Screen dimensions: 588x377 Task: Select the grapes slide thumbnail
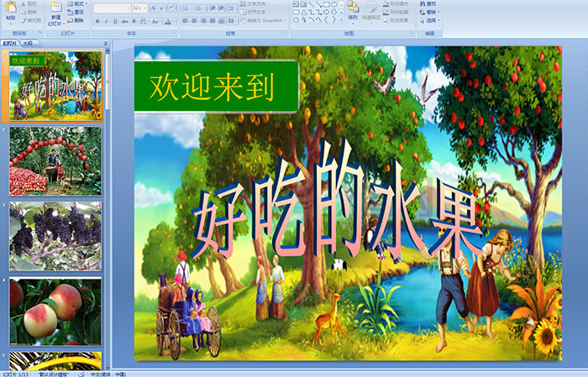[x=55, y=235]
